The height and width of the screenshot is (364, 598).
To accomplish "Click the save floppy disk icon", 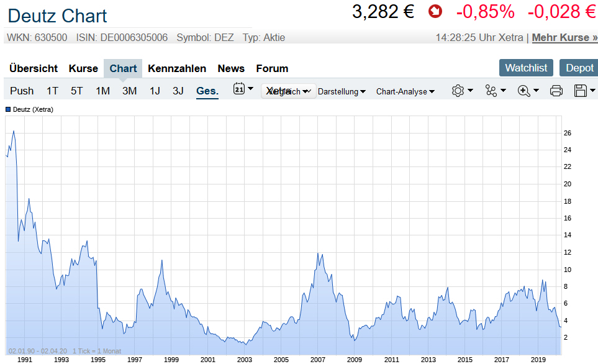I will click(581, 91).
